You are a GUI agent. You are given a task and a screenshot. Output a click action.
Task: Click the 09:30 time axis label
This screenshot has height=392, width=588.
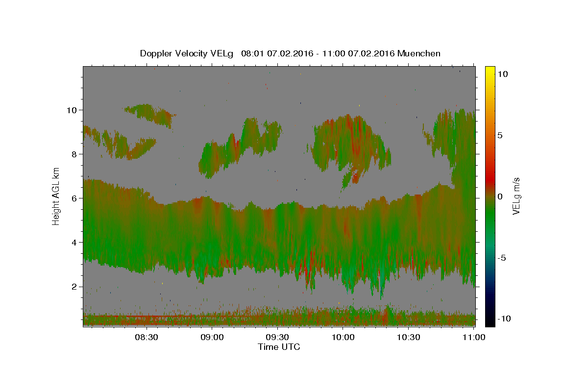(x=277, y=338)
